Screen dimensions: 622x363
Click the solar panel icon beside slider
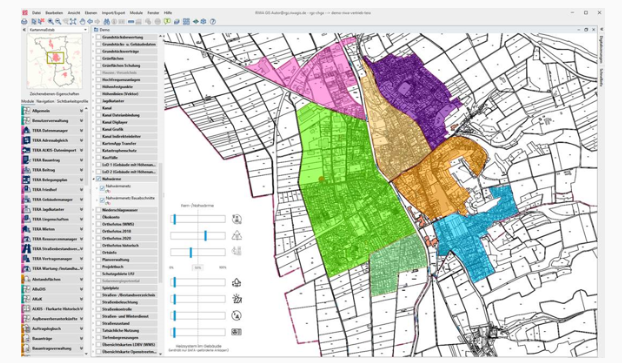pyautogui.click(x=236, y=299)
